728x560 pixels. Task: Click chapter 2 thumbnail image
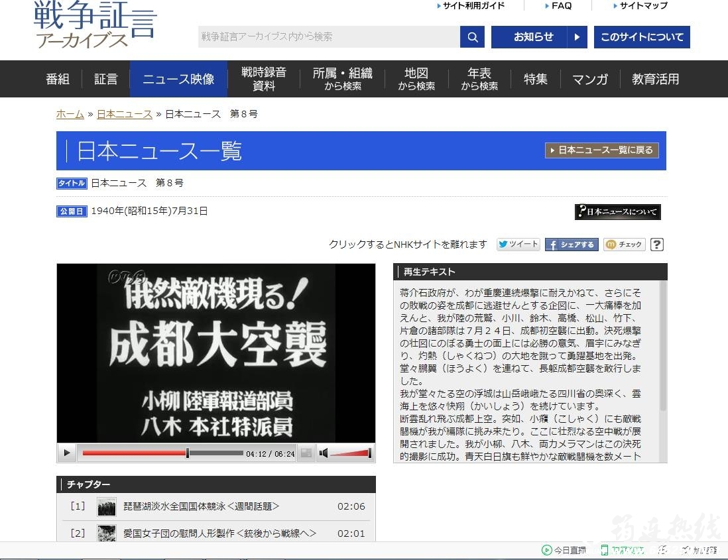(x=106, y=533)
